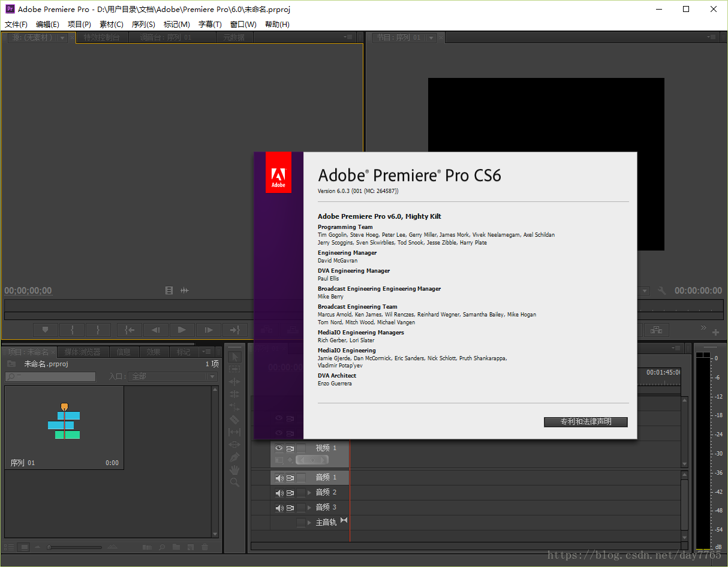This screenshot has height=567, width=728.
Task: Toggle track lock box for 音频 3
Action: 301,508
